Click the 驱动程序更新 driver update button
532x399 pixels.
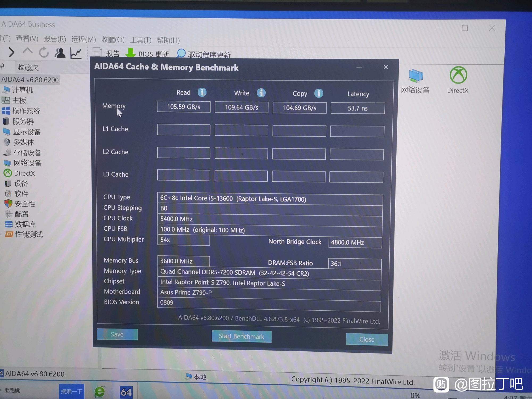point(203,54)
